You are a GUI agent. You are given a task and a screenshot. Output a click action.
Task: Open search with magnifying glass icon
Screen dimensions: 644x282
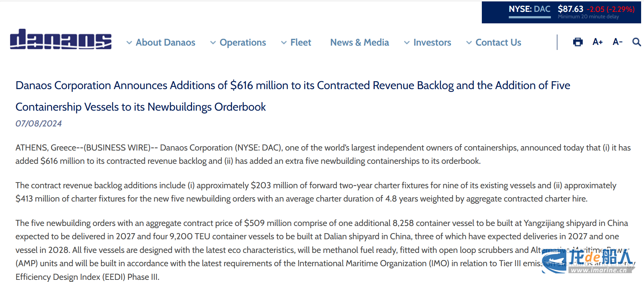pos(636,42)
